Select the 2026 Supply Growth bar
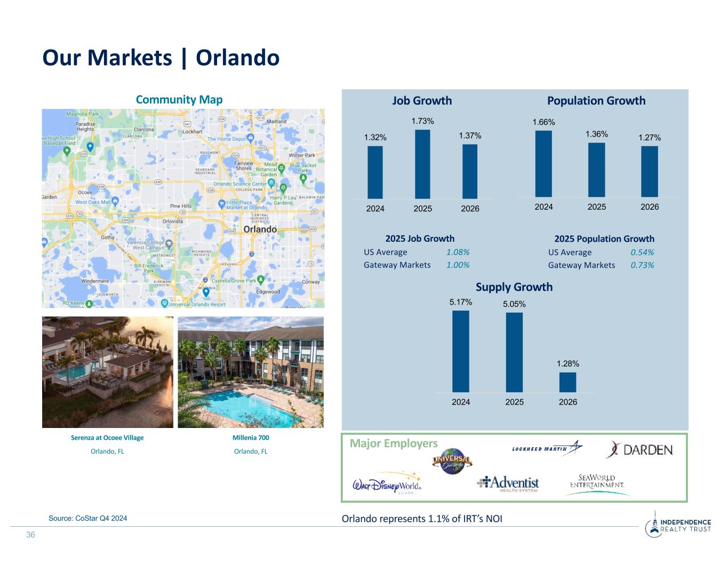This screenshot has width=728, height=563. (x=567, y=382)
